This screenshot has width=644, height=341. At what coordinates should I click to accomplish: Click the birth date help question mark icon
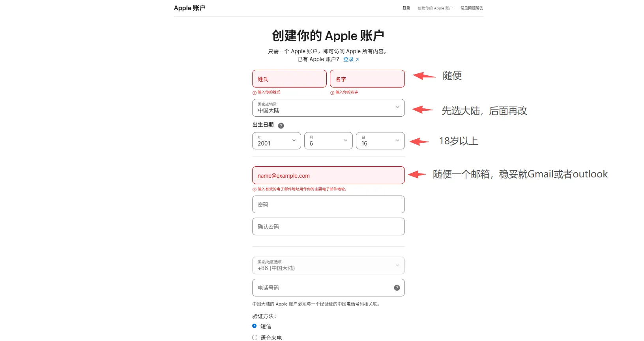[x=281, y=126]
